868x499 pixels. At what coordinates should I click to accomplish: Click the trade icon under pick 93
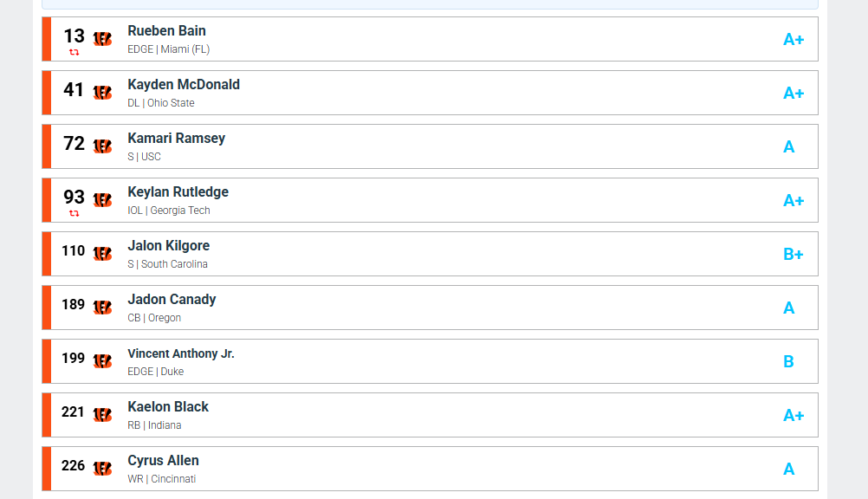(x=74, y=213)
